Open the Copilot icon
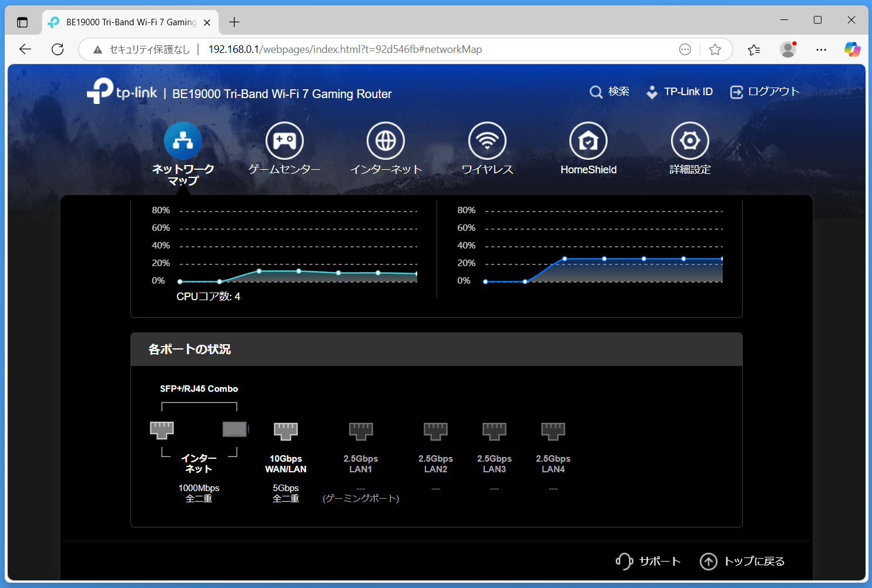Screen dimensions: 872x588 (852, 49)
